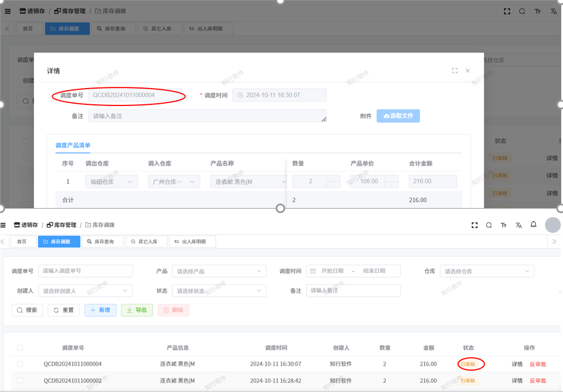
Task: Open the user avatar menu
Action: (x=552, y=225)
